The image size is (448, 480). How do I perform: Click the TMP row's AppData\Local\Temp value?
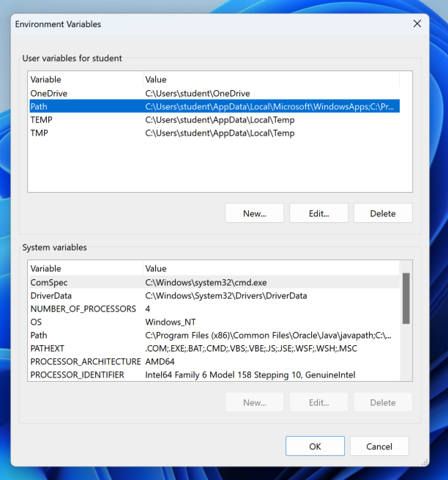point(220,133)
